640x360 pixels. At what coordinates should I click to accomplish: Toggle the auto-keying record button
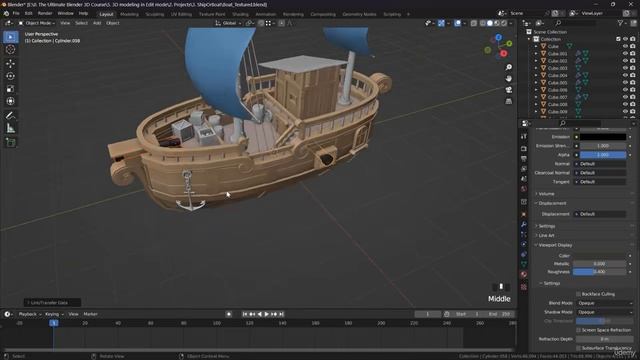point(229,314)
